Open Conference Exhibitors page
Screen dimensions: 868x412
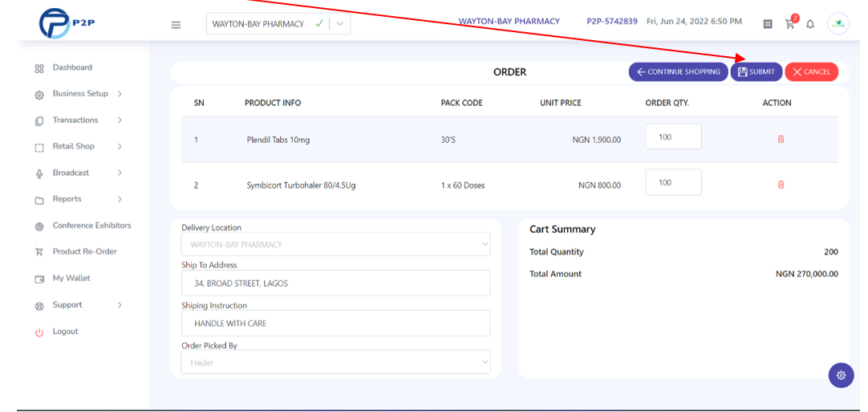tap(92, 226)
